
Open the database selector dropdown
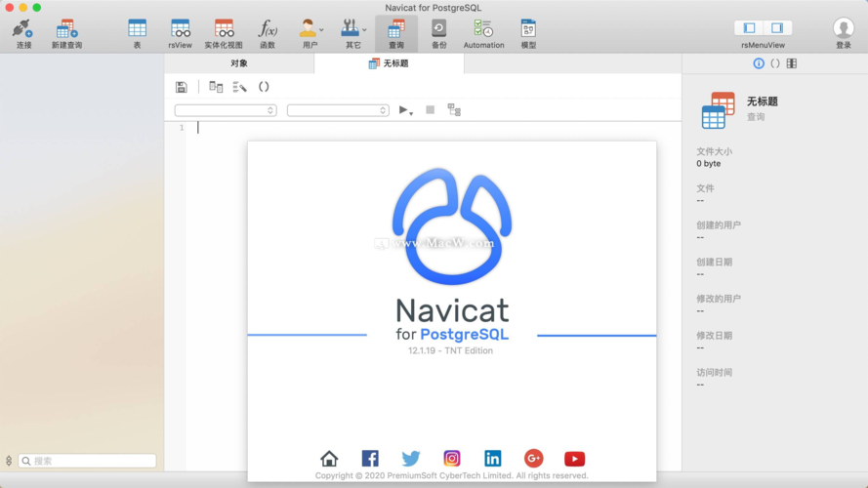338,110
